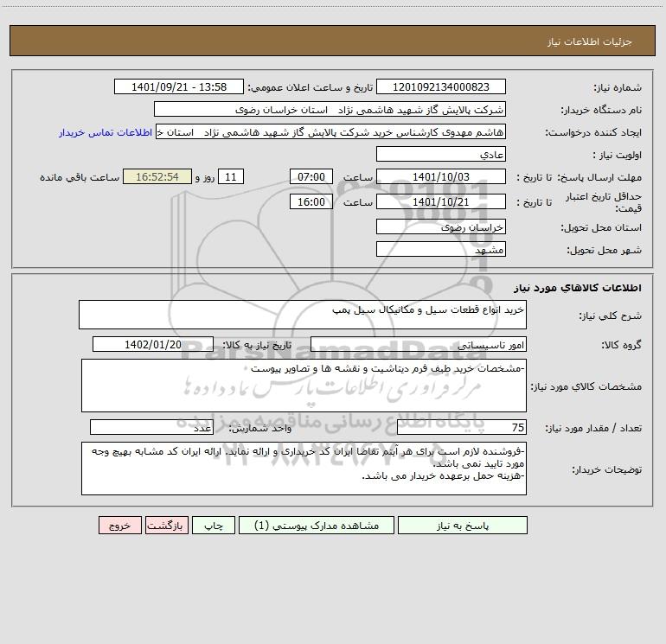This screenshot has width=666, height=644.
Task: Click label 'تاریخ و ساعت اعلان عمومی:'
Action: 311,88
